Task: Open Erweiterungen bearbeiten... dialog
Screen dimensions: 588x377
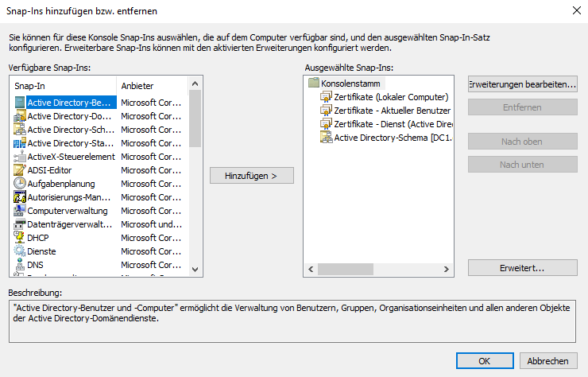Action: click(x=522, y=84)
